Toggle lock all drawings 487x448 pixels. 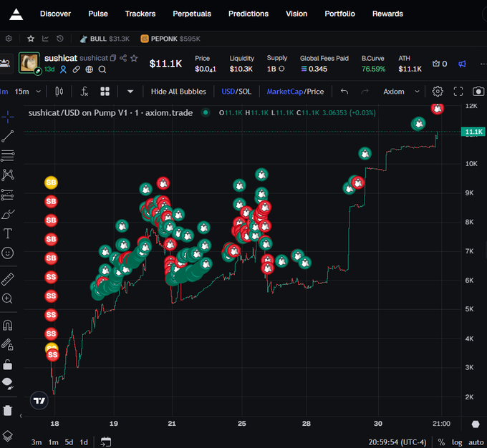point(7,364)
